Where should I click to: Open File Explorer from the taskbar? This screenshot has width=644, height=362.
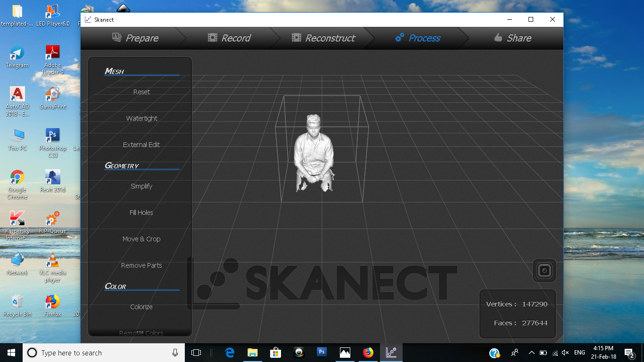pos(253,353)
